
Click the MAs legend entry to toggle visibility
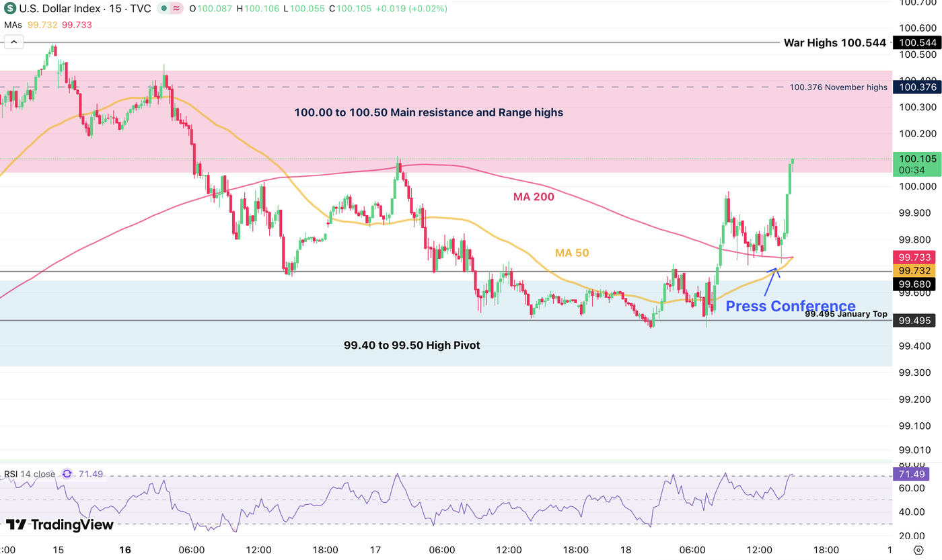(13, 25)
